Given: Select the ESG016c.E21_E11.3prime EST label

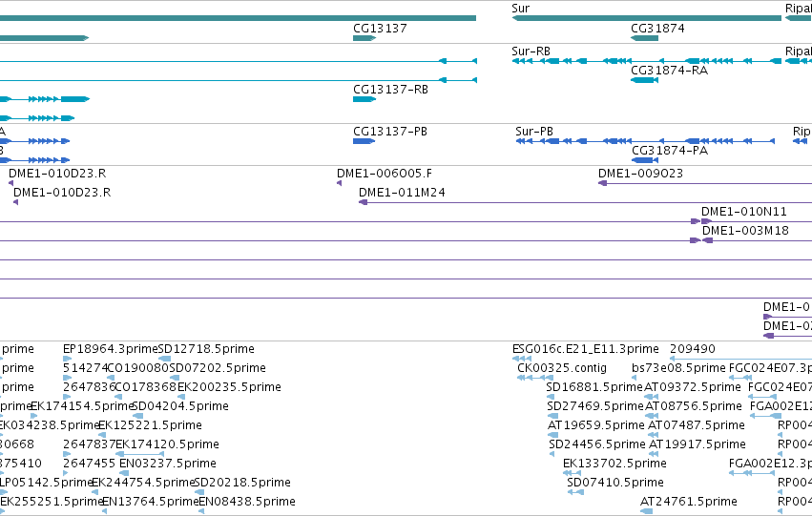Looking at the screenshot, I should 586,349.
